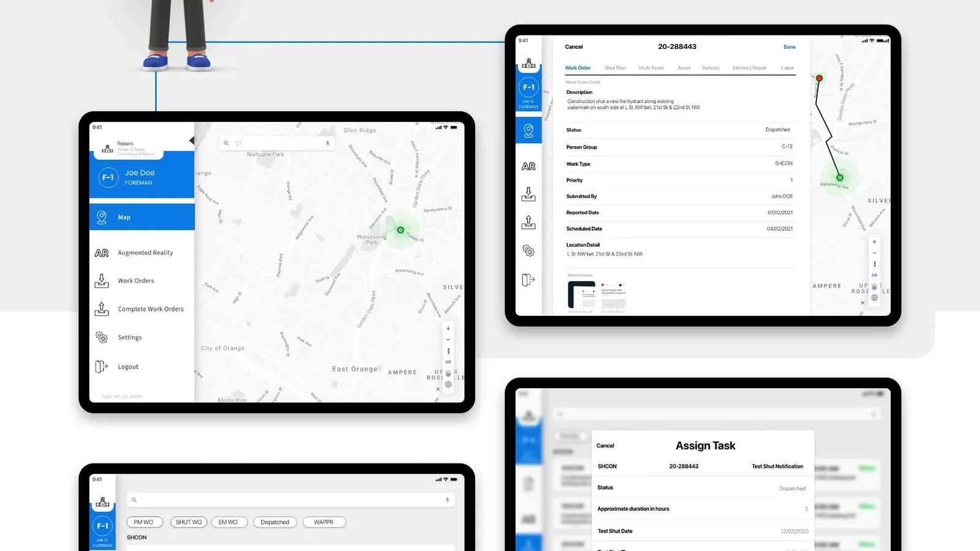Collapse the expanded sidebar with the black arrow
This screenshot has height=551, width=980.
point(192,141)
